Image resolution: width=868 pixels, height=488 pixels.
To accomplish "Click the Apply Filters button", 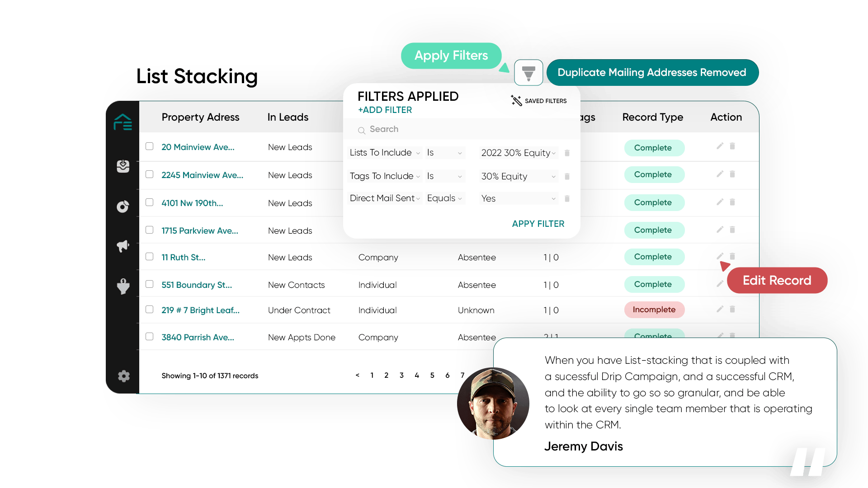I will [x=451, y=55].
